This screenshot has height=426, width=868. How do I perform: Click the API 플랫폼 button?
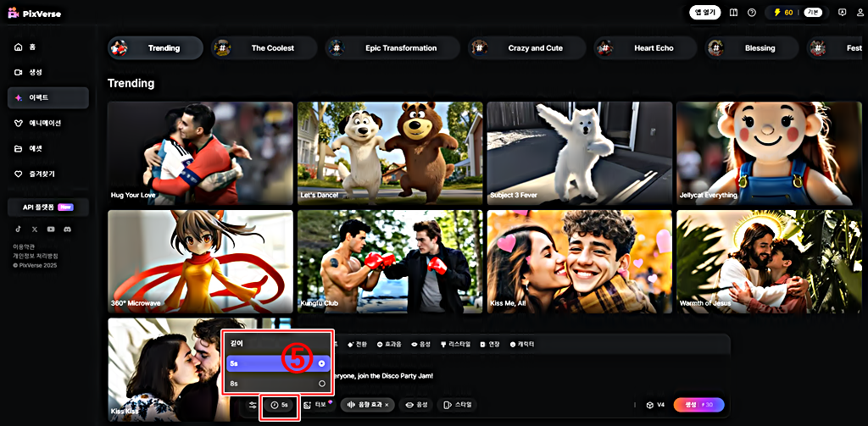click(48, 207)
